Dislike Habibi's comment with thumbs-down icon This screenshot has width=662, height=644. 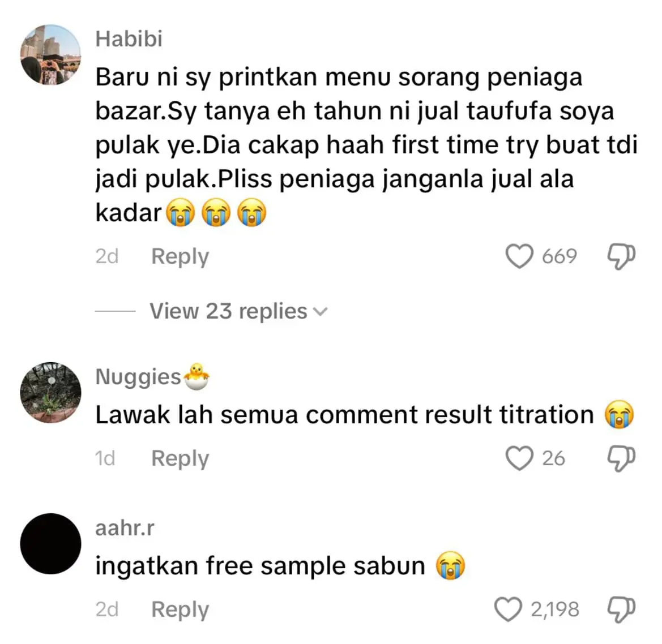tap(621, 256)
